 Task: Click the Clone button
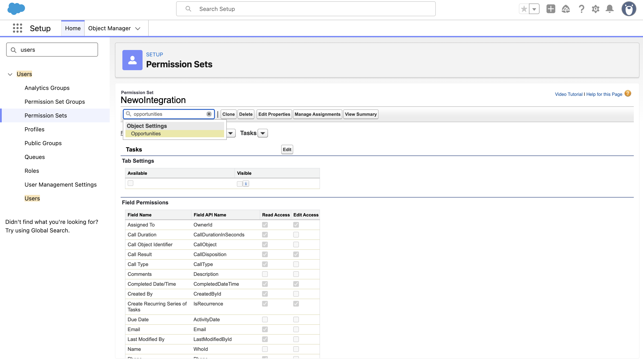[x=229, y=114]
